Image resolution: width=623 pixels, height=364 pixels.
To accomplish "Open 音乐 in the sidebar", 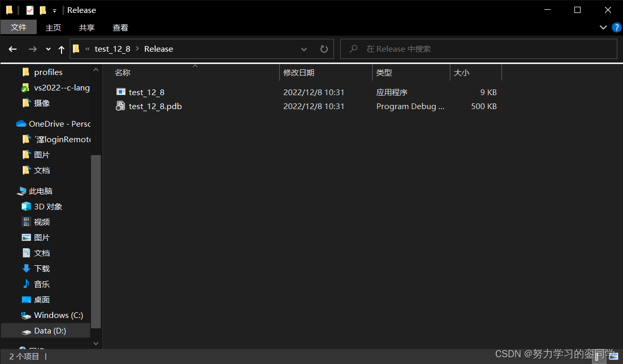I will (x=42, y=284).
